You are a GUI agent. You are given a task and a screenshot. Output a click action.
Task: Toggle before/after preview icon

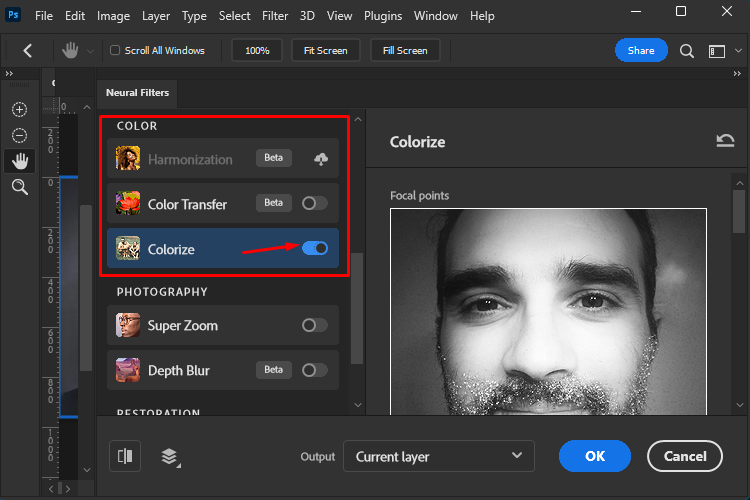click(x=125, y=456)
